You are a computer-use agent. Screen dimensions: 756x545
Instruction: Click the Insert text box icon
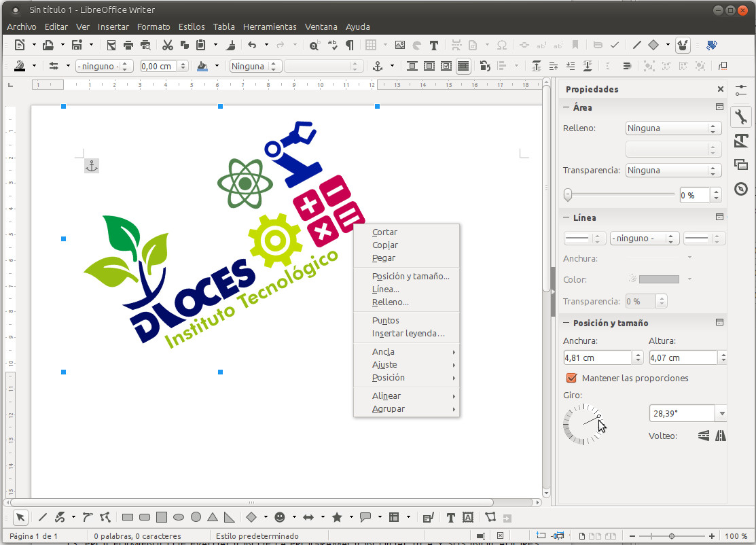[x=434, y=46]
